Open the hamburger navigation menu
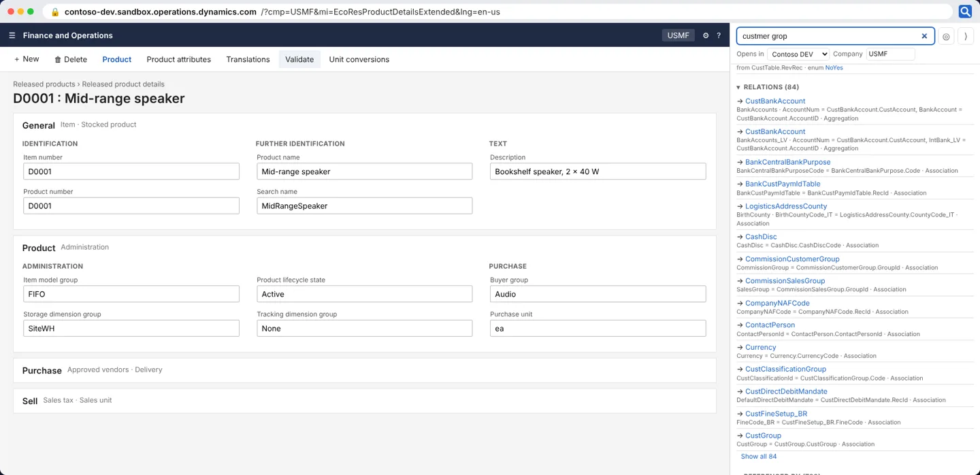This screenshot has width=980, height=475. pyautogui.click(x=12, y=35)
